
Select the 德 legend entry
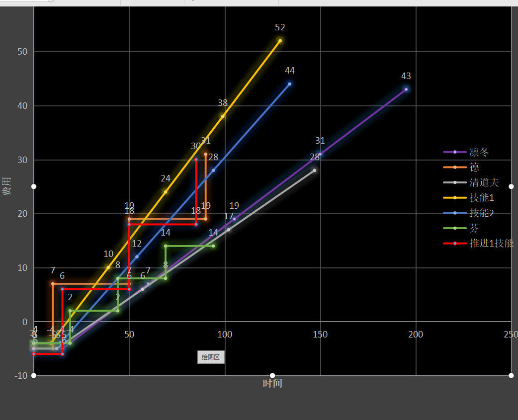pos(461,167)
